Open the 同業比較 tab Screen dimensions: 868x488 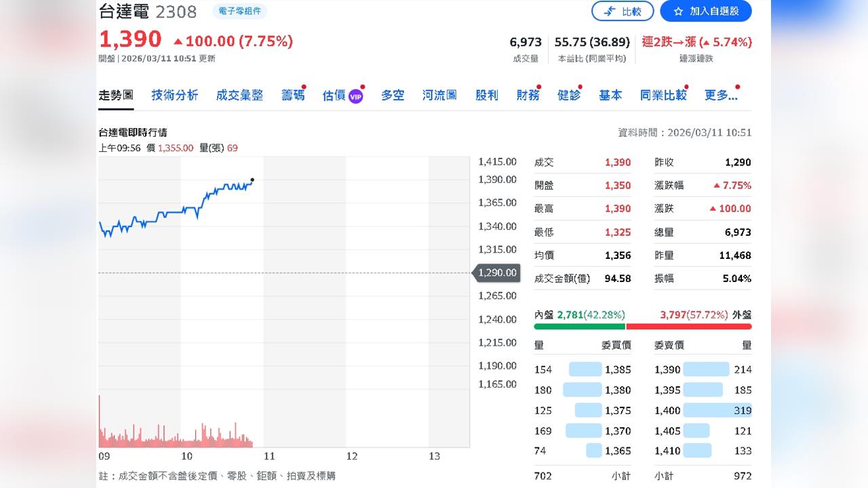click(663, 96)
